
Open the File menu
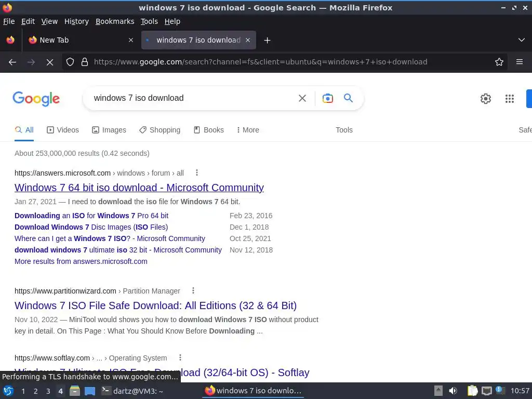pyautogui.click(x=9, y=21)
